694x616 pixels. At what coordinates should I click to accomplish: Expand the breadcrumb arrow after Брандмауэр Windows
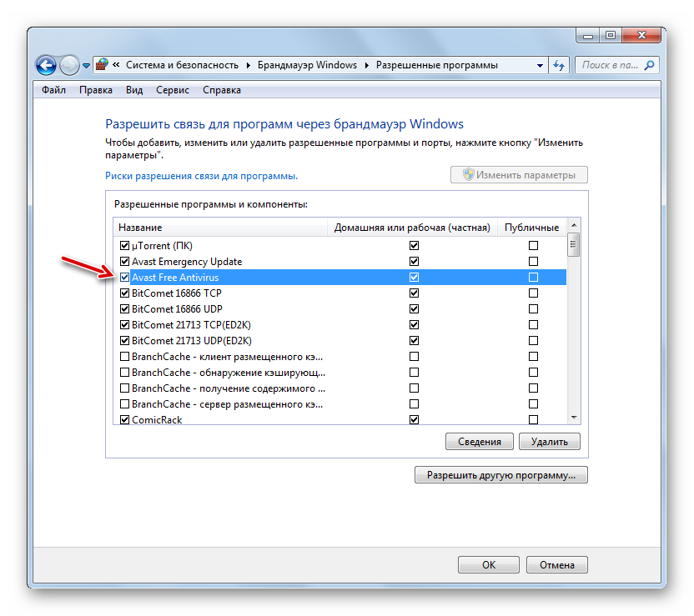(x=366, y=65)
